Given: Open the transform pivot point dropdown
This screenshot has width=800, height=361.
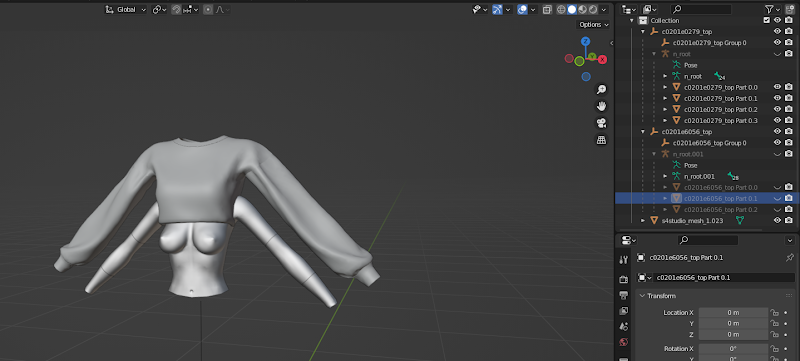Looking at the screenshot, I should [159, 9].
